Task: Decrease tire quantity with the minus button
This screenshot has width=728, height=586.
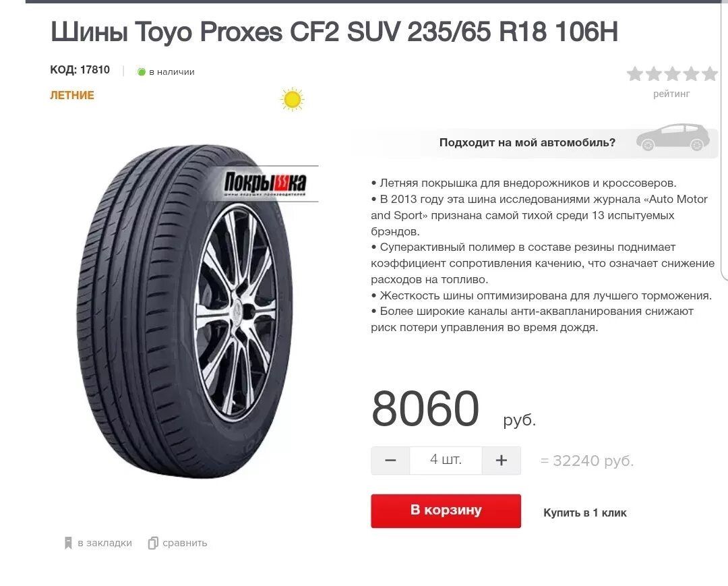Action: click(390, 460)
